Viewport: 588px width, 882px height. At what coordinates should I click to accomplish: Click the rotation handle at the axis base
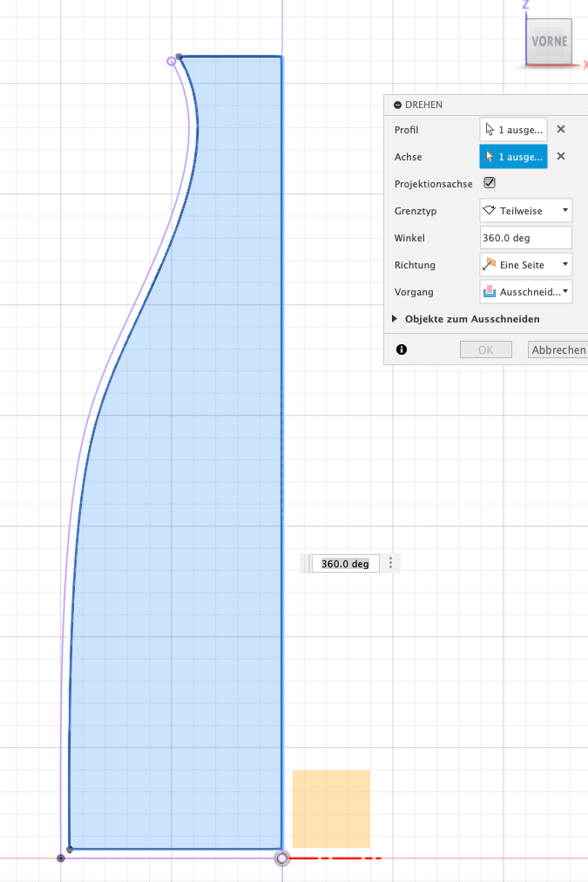[281, 858]
